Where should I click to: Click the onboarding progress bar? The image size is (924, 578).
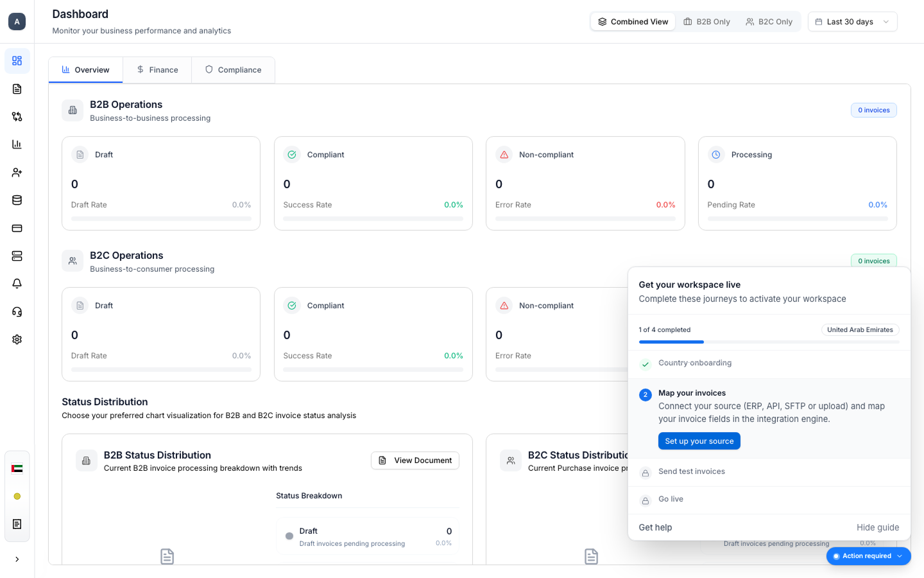[769, 342]
